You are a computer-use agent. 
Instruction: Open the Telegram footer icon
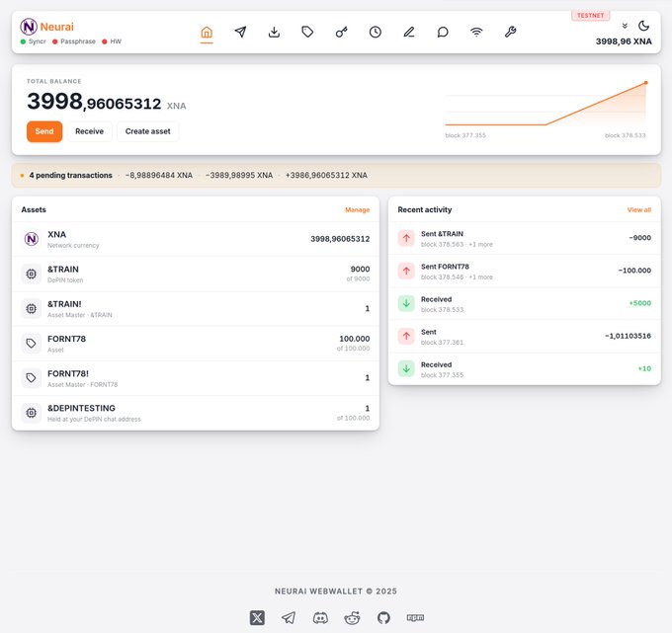[289, 617]
